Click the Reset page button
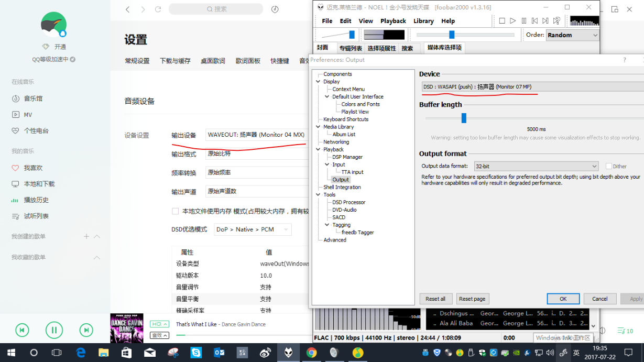Image resolution: width=644 pixels, height=362 pixels. coord(472,299)
